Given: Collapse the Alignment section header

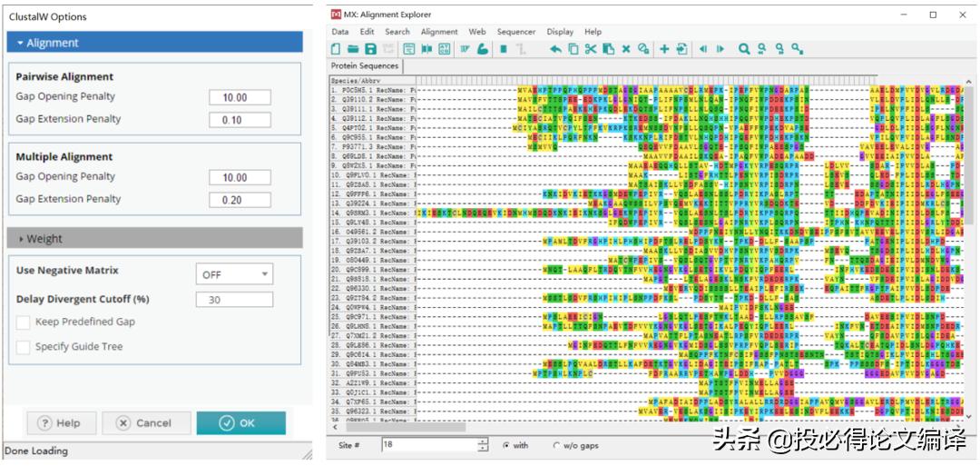Looking at the screenshot, I should (155, 43).
